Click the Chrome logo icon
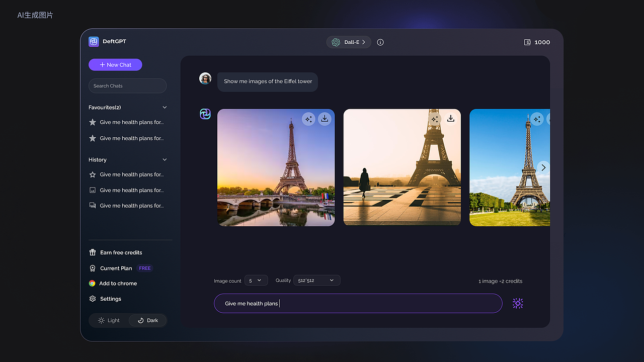 92,283
